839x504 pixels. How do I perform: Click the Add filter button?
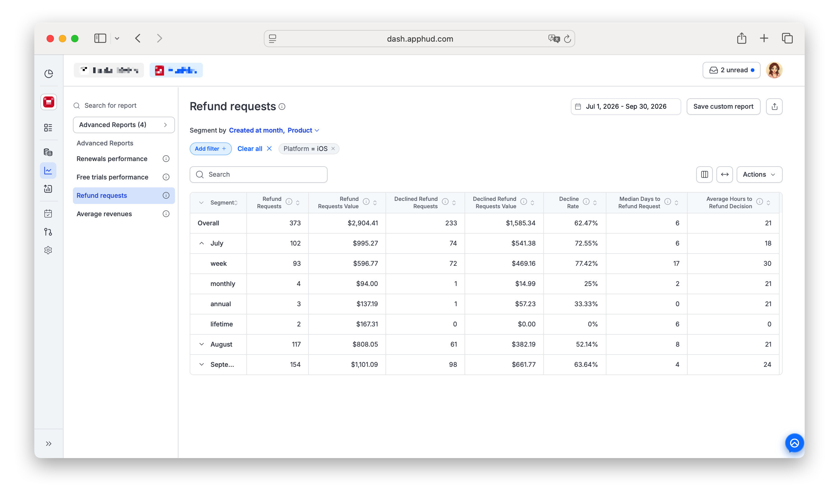point(211,149)
